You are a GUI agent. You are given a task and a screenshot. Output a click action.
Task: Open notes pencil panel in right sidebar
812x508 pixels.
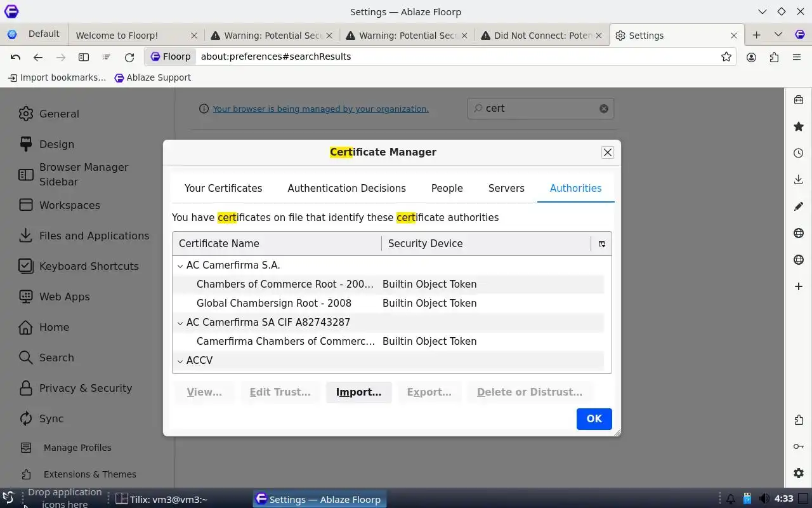(799, 206)
